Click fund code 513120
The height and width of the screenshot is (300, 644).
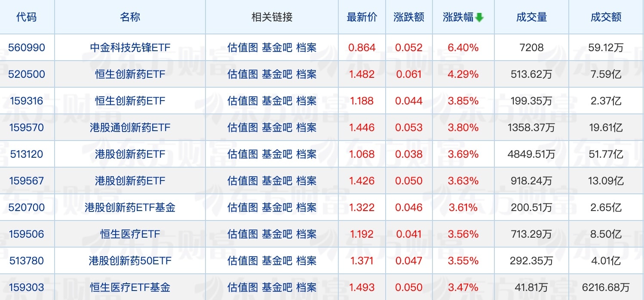[x=27, y=154]
